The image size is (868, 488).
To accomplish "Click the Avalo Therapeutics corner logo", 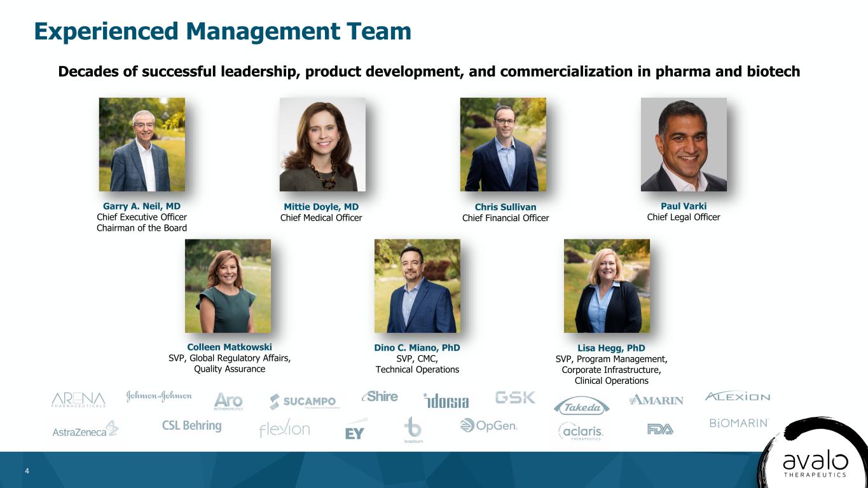I will [x=815, y=461].
